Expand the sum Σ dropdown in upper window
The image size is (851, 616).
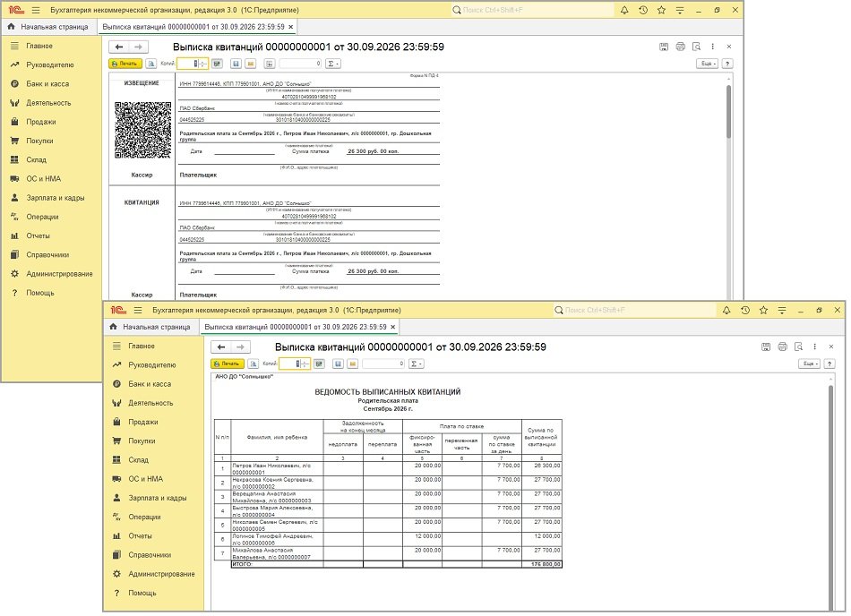(x=332, y=64)
